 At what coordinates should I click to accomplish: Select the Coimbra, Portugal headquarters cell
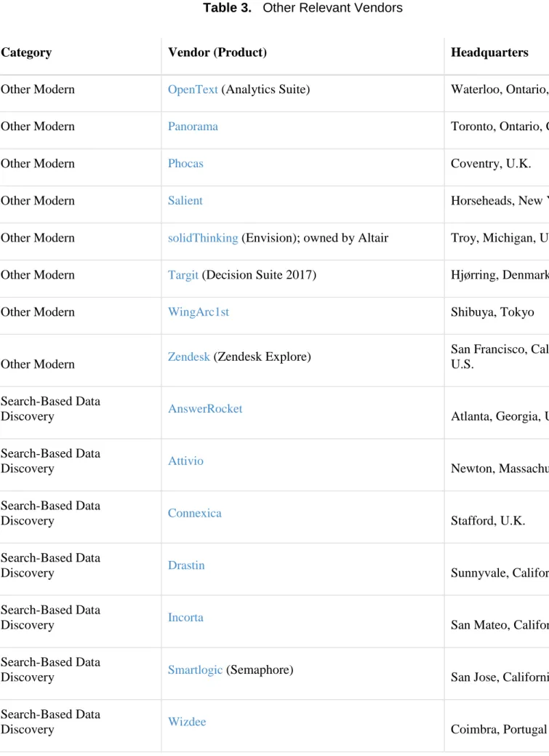point(499,730)
